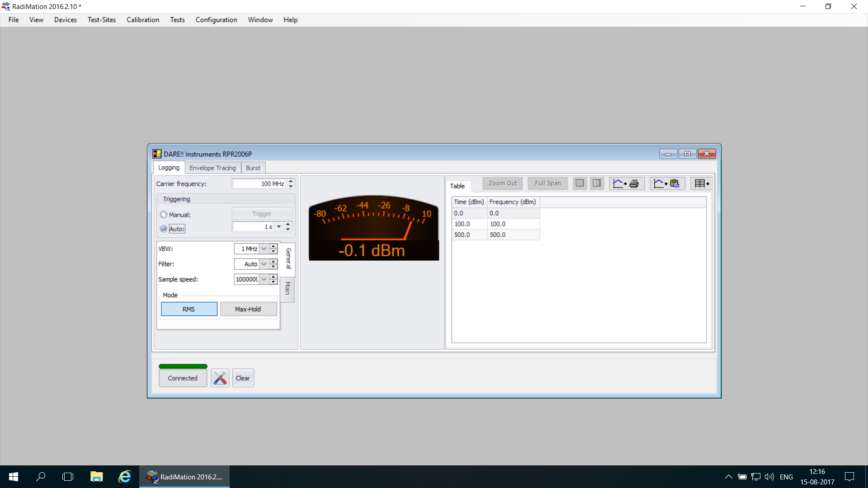This screenshot has width=868, height=488.
Task: Click the second grid lines toggle icon
Action: tap(597, 183)
